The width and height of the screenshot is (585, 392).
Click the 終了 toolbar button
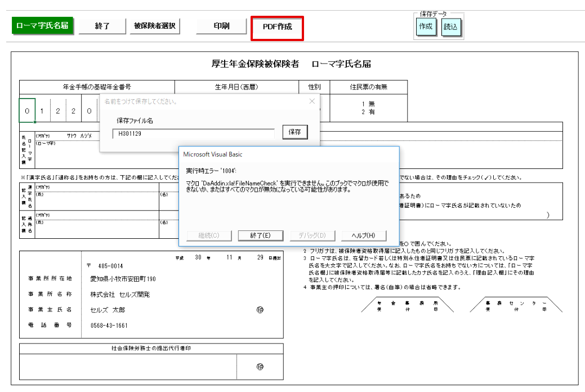pos(102,26)
